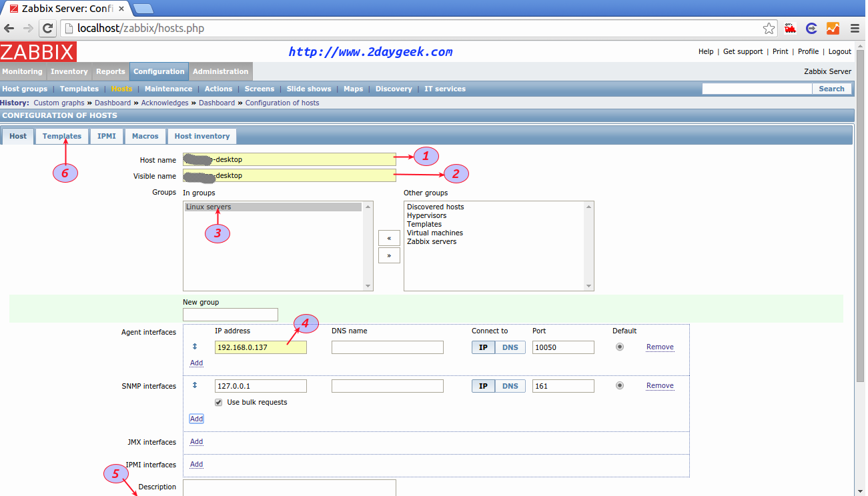Viewport: 868px width, 496px height.
Task: Click agent IP address field 192.168.0.137
Action: [x=261, y=347]
